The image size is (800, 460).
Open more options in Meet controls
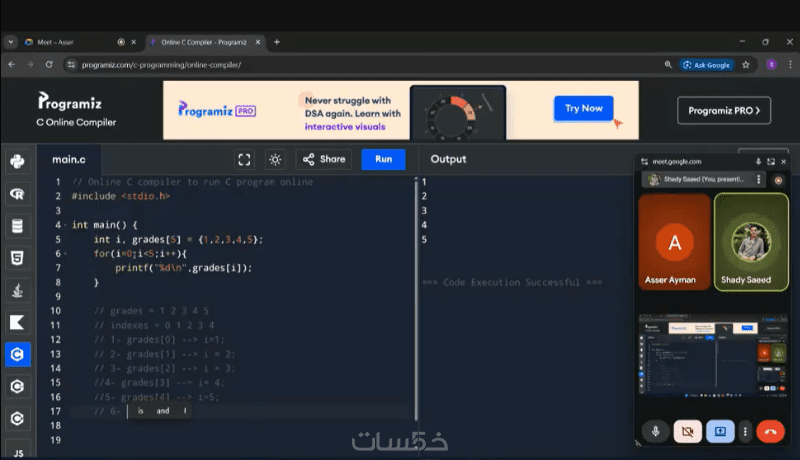click(745, 431)
